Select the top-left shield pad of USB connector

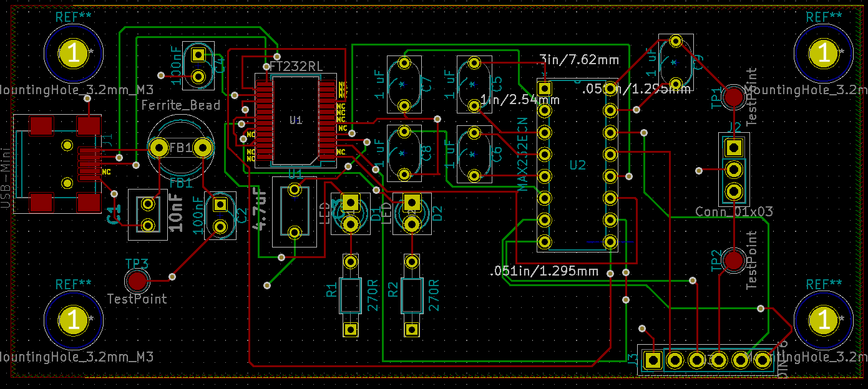coord(42,127)
